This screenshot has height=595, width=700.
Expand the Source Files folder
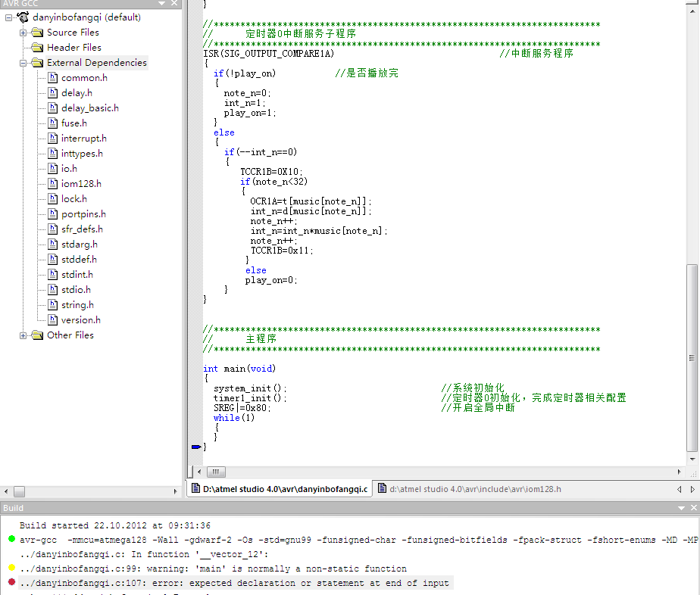tap(23, 33)
